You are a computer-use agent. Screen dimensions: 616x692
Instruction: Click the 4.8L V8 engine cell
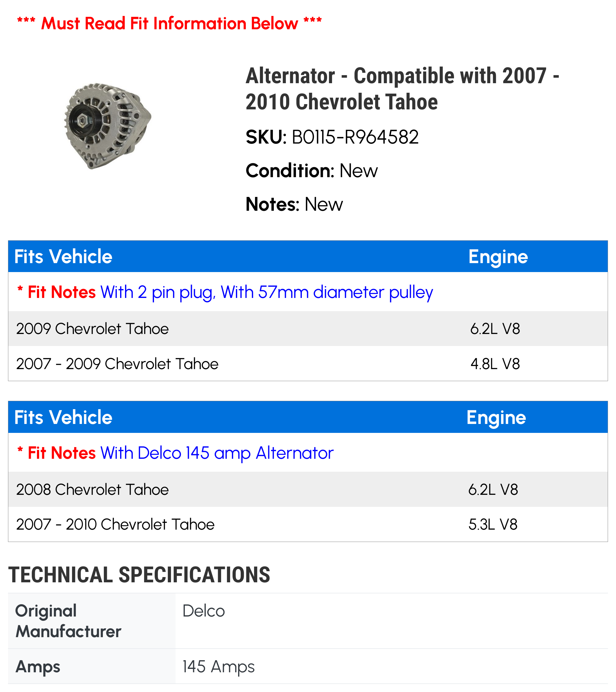(x=495, y=364)
